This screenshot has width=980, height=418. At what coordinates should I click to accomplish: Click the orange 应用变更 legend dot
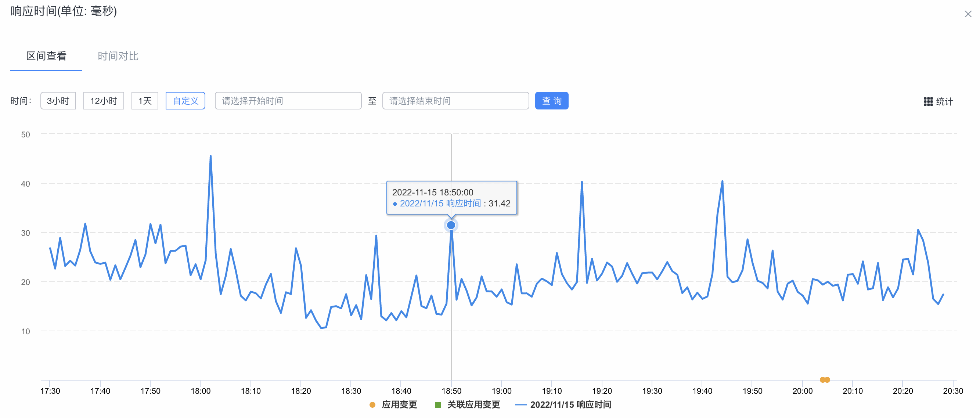coord(372,405)
